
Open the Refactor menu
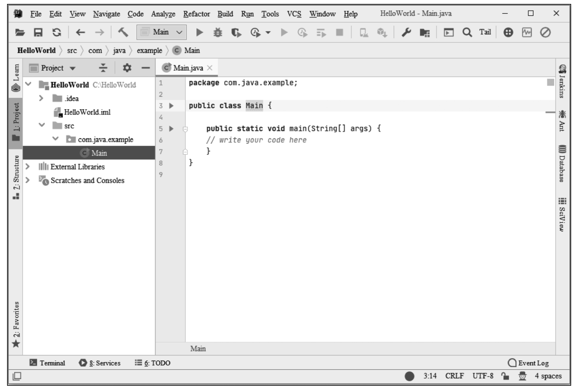196,14
